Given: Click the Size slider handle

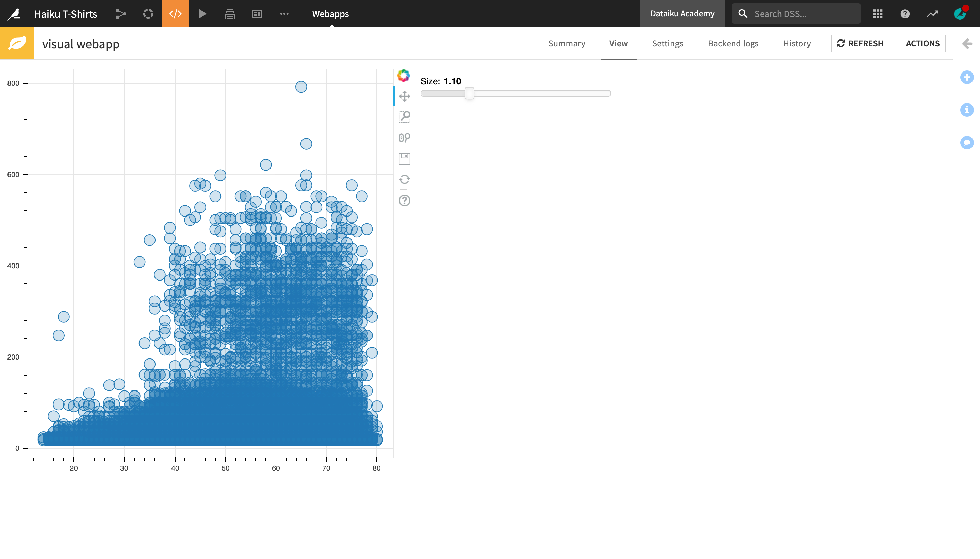Looking at the screenshot, I should click(469, 93).
